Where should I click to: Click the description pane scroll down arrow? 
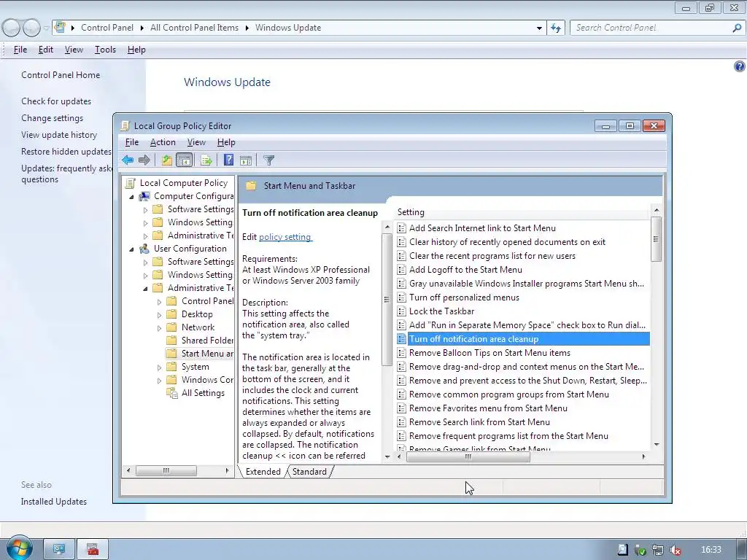(387, 456)
